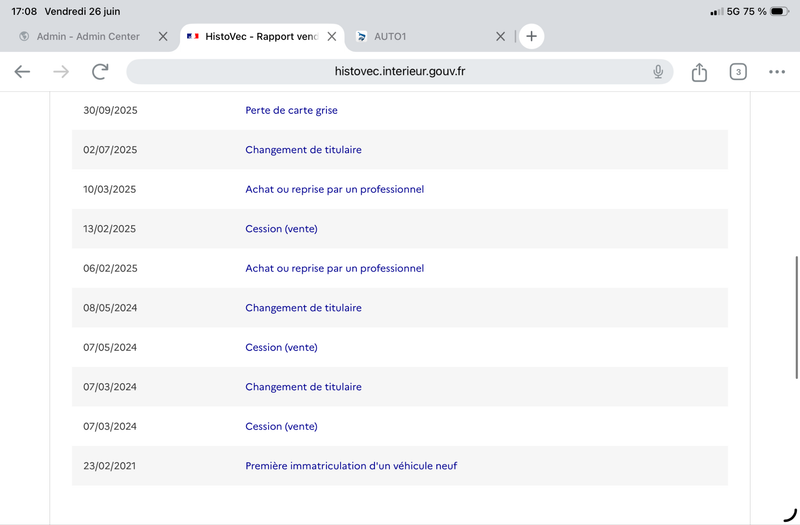
Task: Close the AUTO1 tab
Action: point(501,36)
